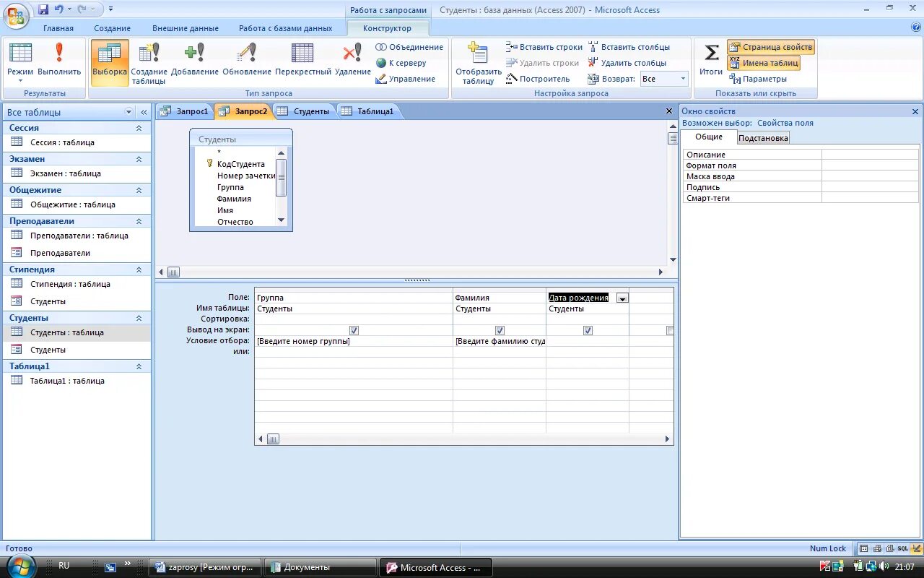Image resolution: width=924 pixels, height=578 pixels.
Task: Toggle Вывод на экран for Дата рождения column
Action: click(588, 330)
